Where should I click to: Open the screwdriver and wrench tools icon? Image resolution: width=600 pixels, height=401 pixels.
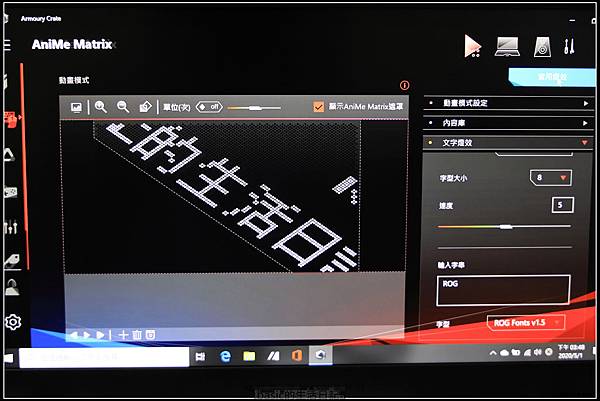569,46
